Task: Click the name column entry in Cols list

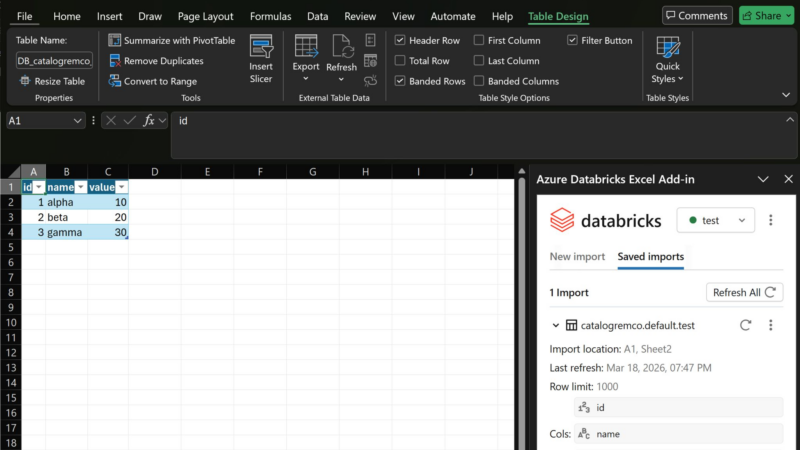Action: point(678,434)
